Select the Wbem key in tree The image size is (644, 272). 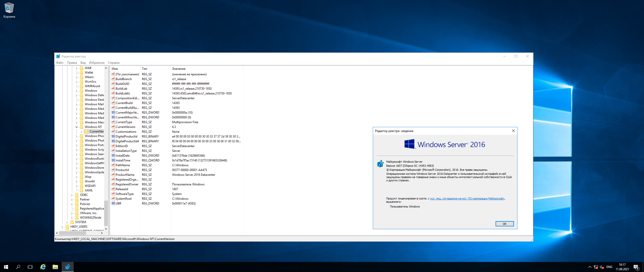click(89, 77)
